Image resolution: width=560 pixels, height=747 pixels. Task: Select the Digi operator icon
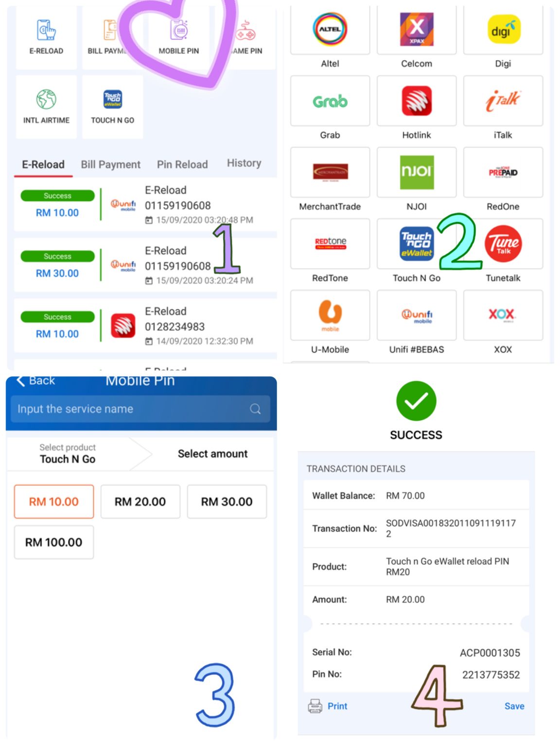(503, 29)
